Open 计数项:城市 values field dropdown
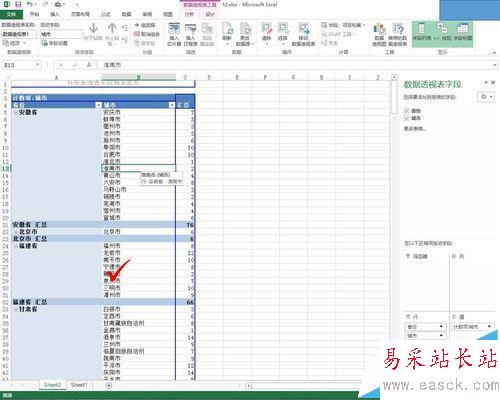The height and width of the screenshot is (400, 500). [490, 326]
